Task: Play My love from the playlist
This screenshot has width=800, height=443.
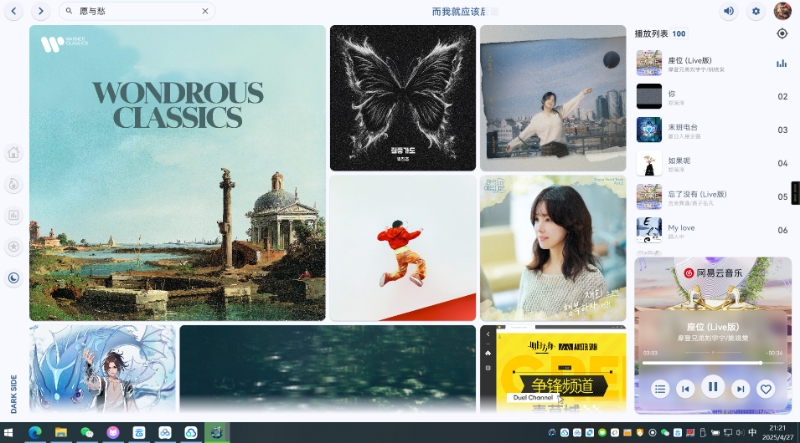Action: (713, 230)
